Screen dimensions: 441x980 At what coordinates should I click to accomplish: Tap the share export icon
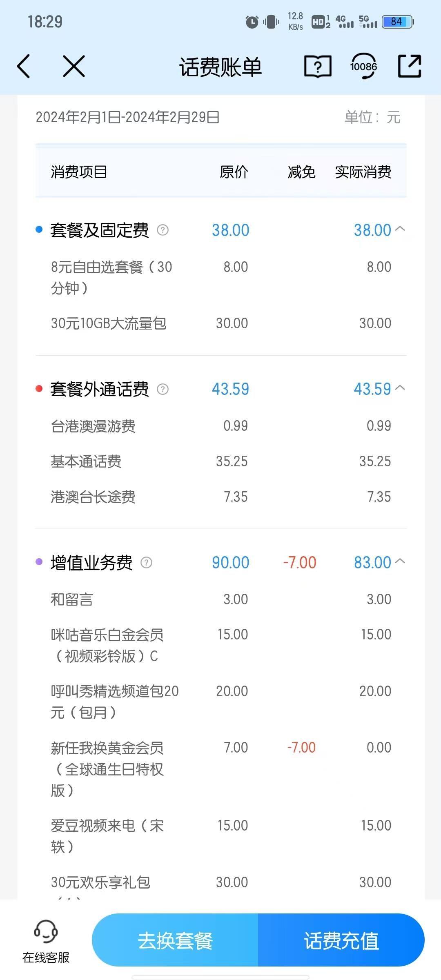pos(409,66)
